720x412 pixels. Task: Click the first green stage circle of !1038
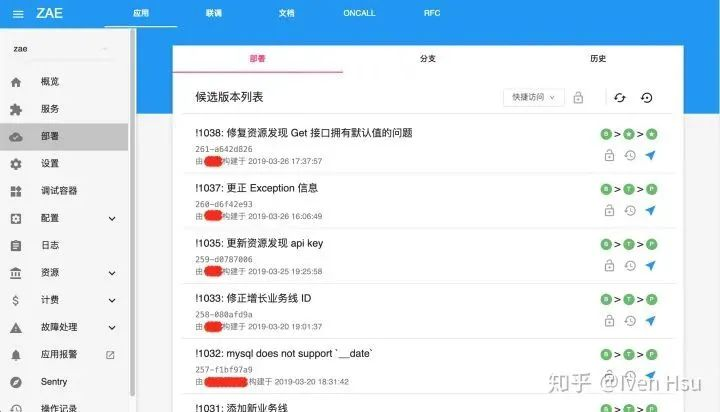coord(606,134)
